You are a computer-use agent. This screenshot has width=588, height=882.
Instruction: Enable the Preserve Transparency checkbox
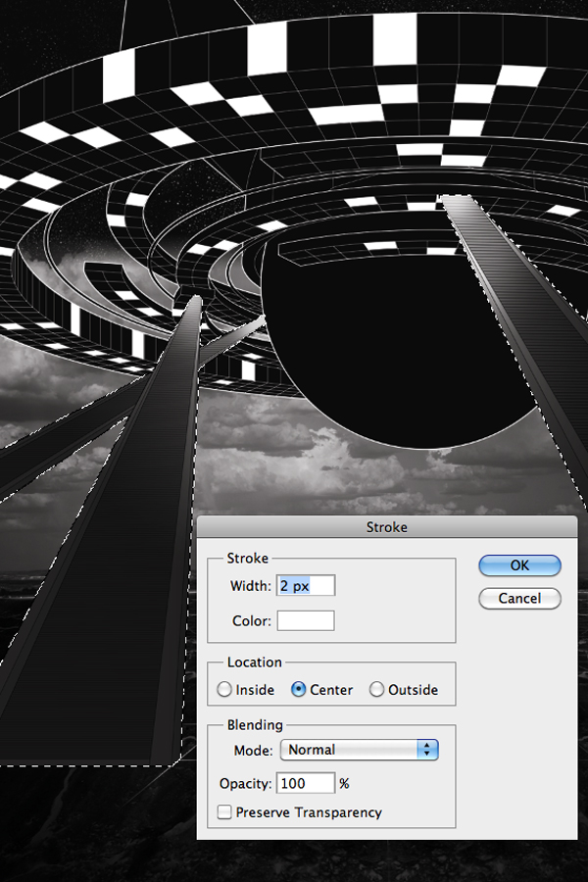(x=224, y=812)
